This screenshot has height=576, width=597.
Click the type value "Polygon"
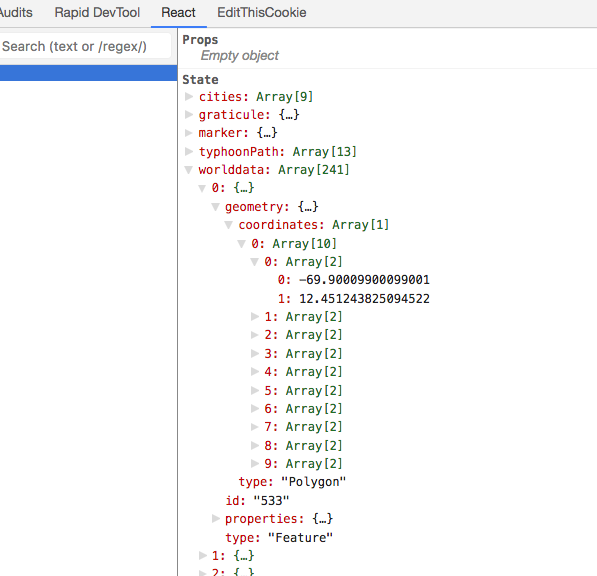point(313,482)
